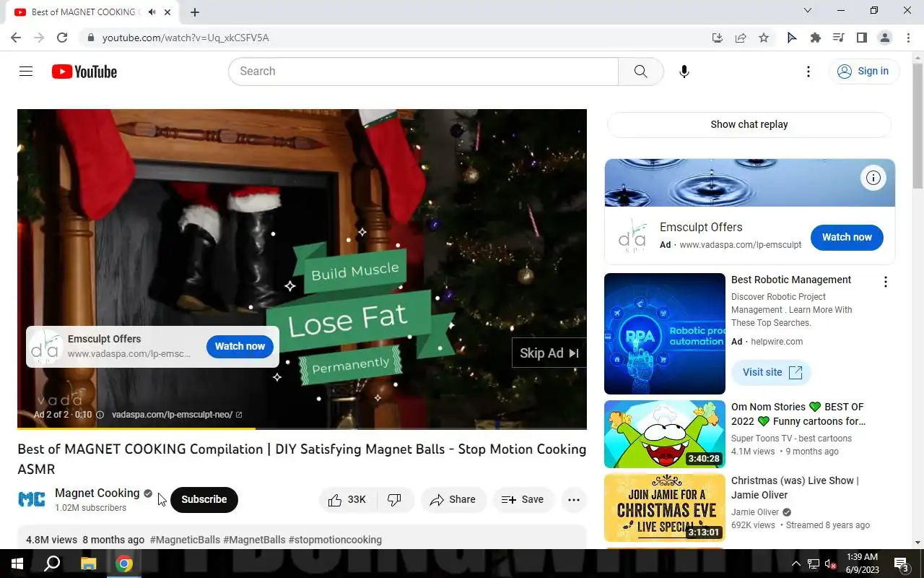Image resolution: width=924 pixels, height=578 pixels.
Task: Click the #stopmotioncooking hashtag
Action: (335, 540)
